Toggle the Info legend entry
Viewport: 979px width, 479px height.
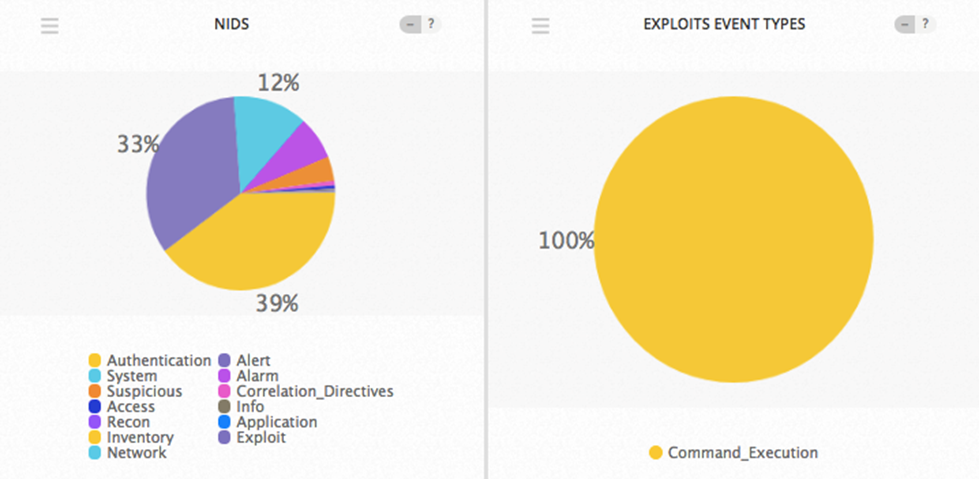(241, 407)
